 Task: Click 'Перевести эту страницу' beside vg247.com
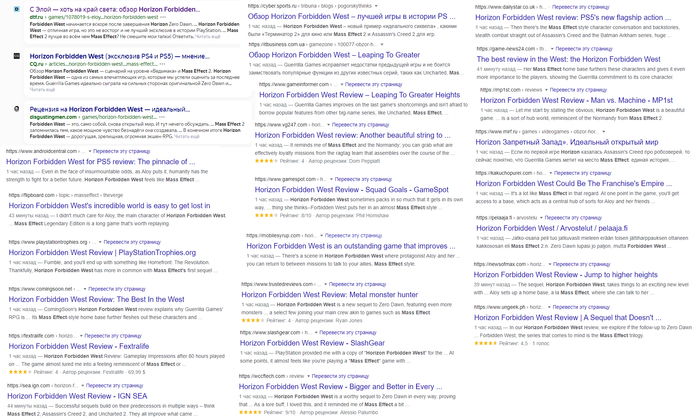pyautogui.click(x=361, y=125)
